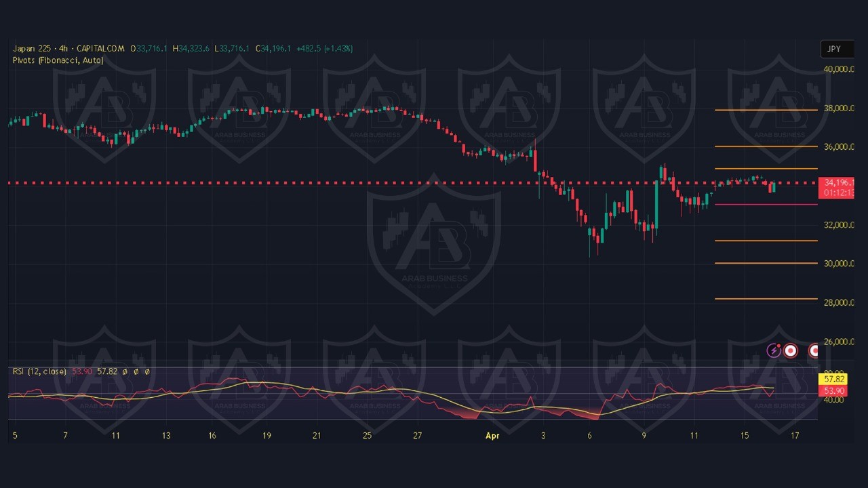Click the change value +482.5 (+1.43%)
868x488 pixels.
(x=324, y=49)
